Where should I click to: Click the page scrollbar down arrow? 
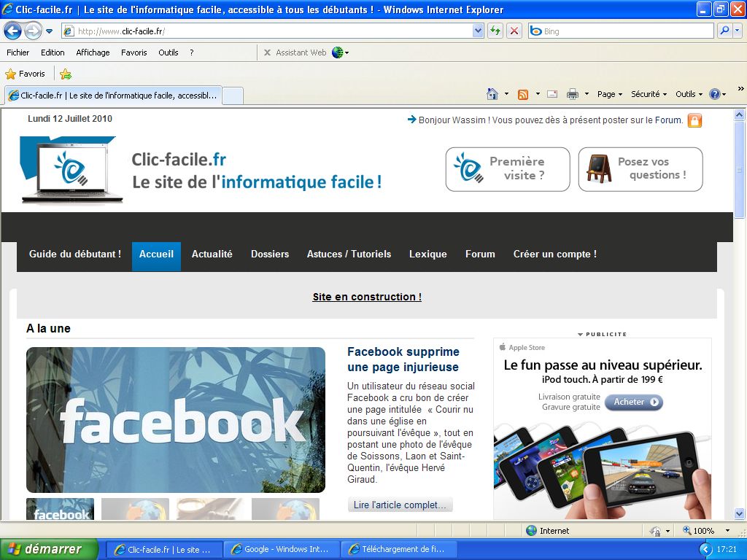pos(739,513)
